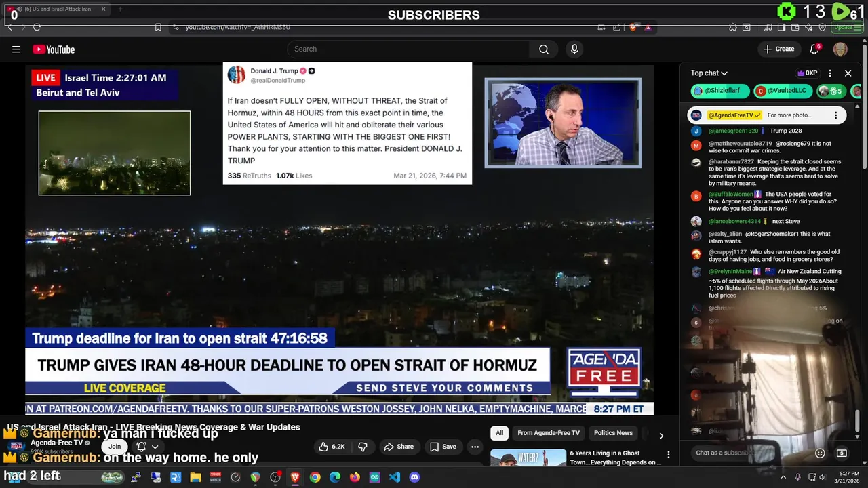The width and height of the screenshot is (868, 488).
Task: Click the YouTube search input field
Action: pyautogui.click(x=409, y=49)
